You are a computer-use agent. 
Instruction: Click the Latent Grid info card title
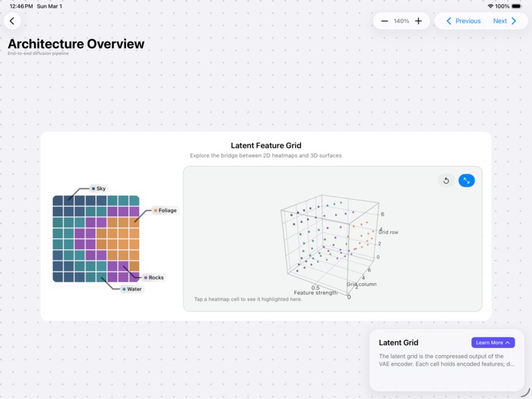point(398,343)
